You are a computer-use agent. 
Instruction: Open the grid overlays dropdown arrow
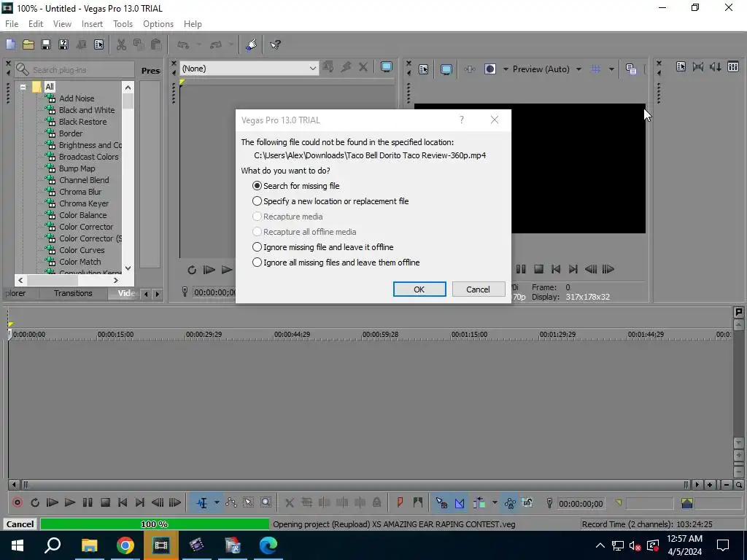pos(611,69)
